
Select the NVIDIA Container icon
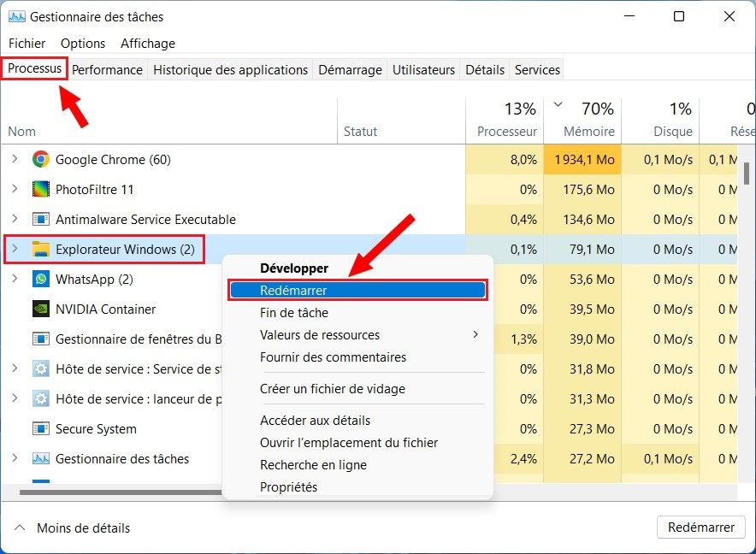42,309
